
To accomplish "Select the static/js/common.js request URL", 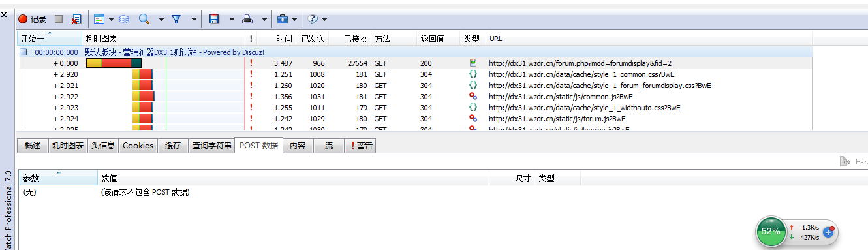I will pos(561,97).
